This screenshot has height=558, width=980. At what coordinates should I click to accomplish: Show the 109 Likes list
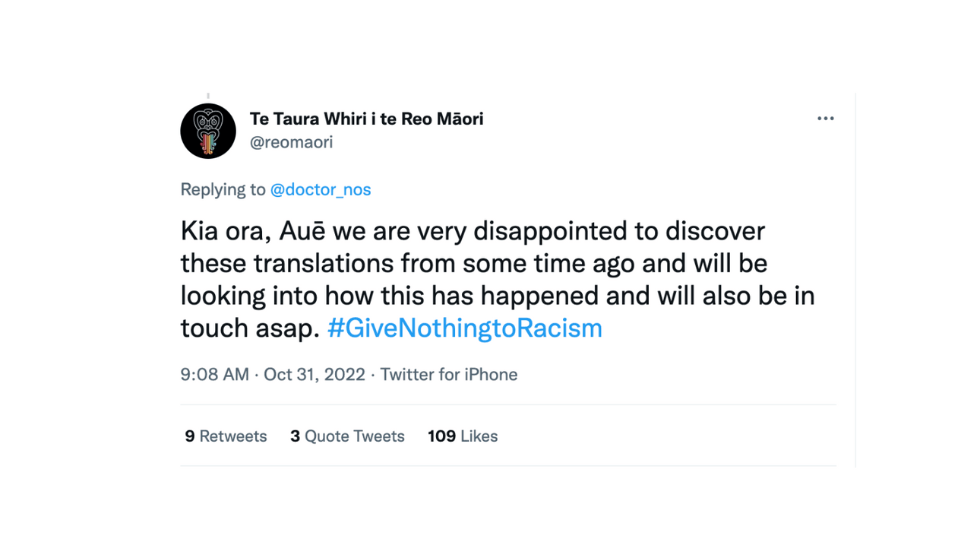(463, 436)
